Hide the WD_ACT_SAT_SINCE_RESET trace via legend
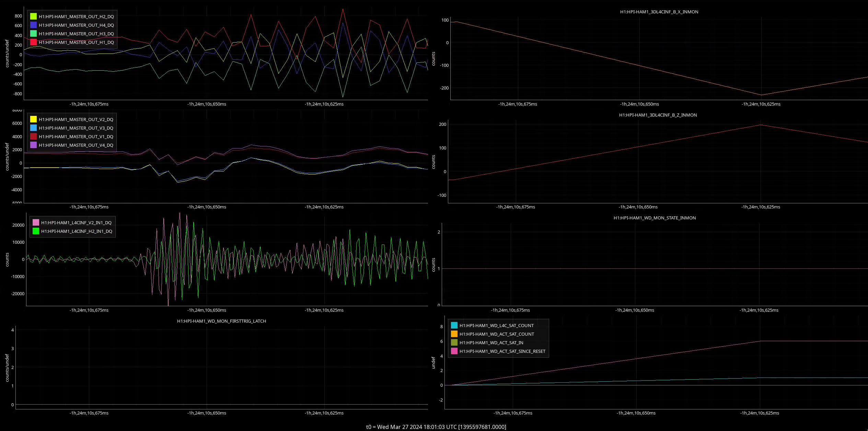The image size is (868, 431). click(x=454, y=351)
